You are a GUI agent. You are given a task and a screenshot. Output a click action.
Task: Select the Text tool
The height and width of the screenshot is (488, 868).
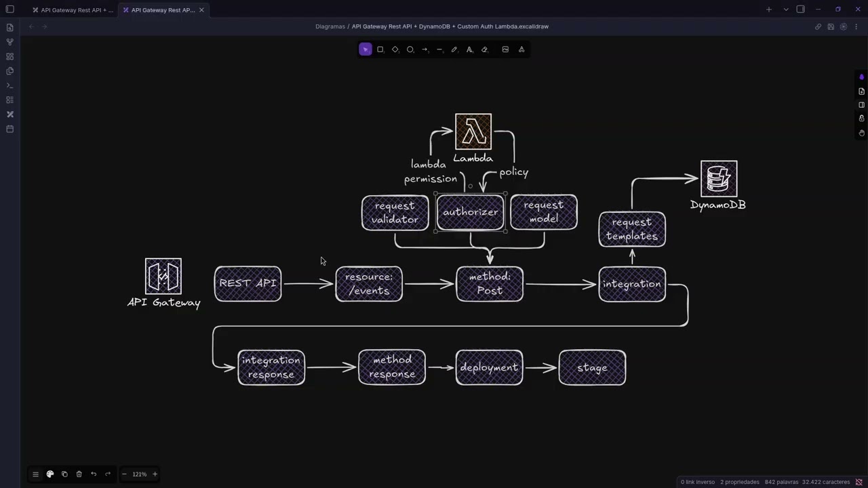click(x=469, y=49)
